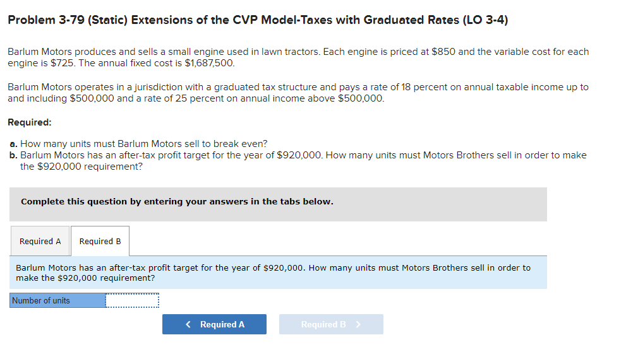This screenshot has height=364, width=626.
Task: Return to Required A using the back button
Action: pyautogui.click(x=214, y=324)
